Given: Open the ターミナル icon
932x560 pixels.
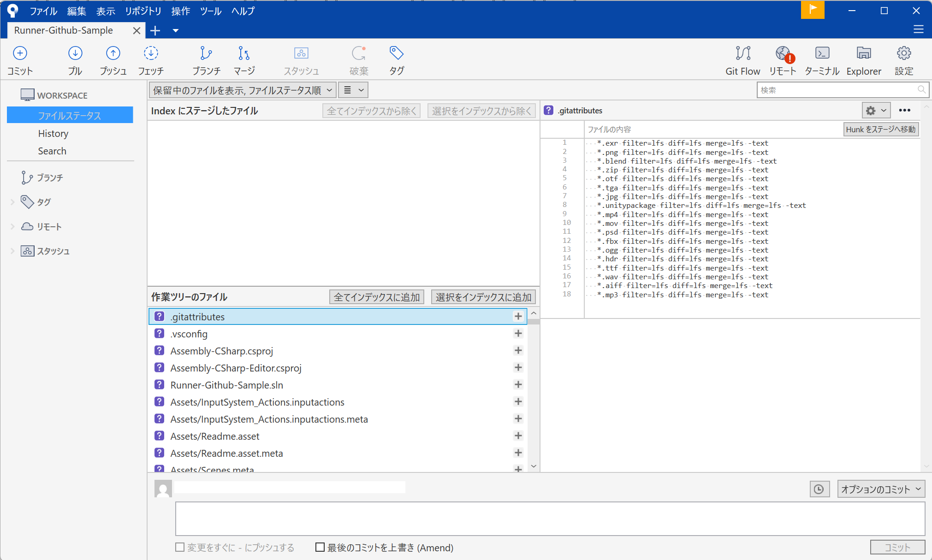Looking at the screenshot, I should tap(821, 60).
